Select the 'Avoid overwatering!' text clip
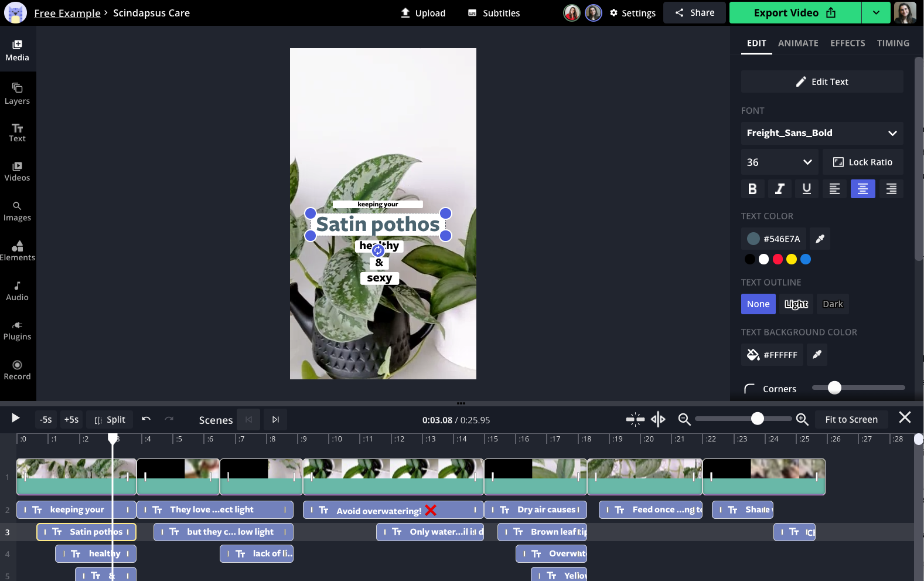Screen dimensions: 924x581 pos(379,511)
